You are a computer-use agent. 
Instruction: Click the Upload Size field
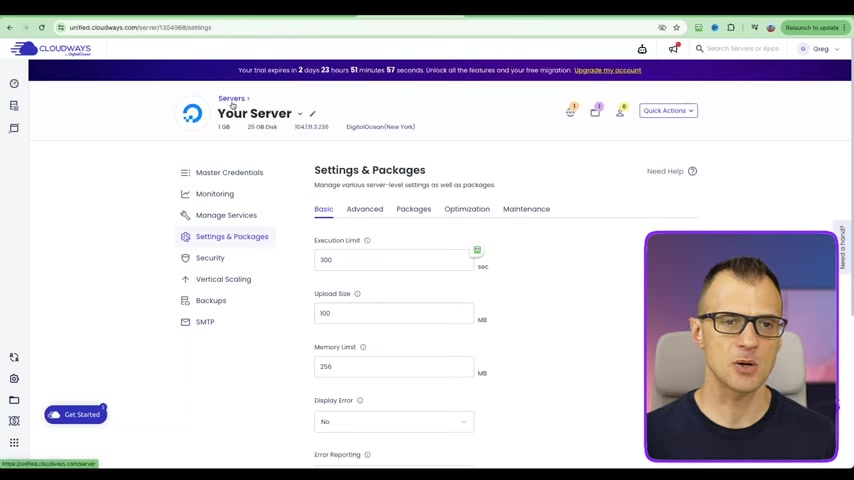click(394, 313)
